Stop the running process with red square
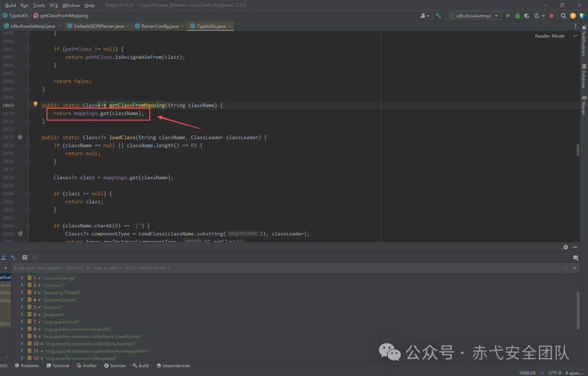Viewport: 588px width, 376px height. pyautogui.click(x=551, y=16)
